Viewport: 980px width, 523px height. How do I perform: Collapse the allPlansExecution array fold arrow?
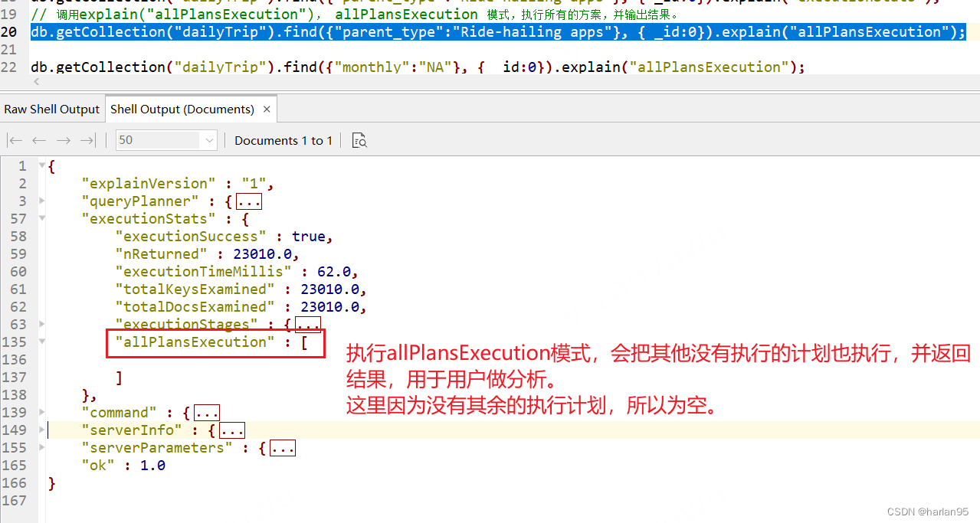[x=41, y=342]
